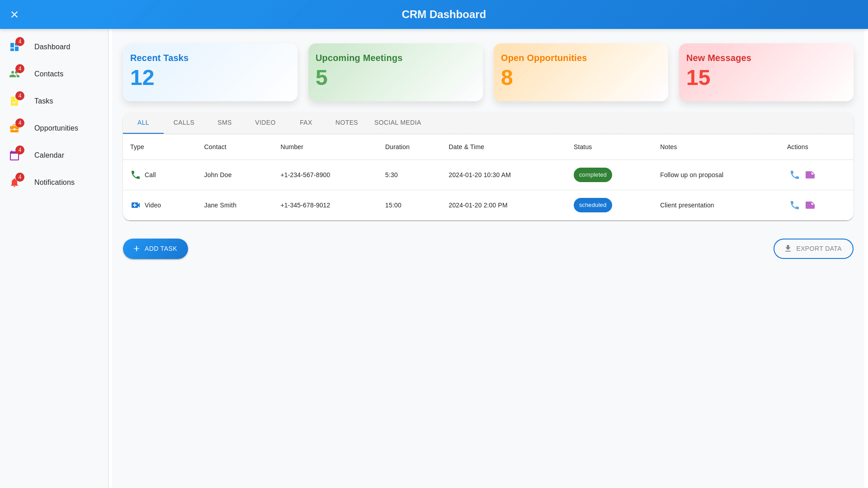Click the Dashboard icon in sidebar

pyautogui.click(x=14, y=47)
